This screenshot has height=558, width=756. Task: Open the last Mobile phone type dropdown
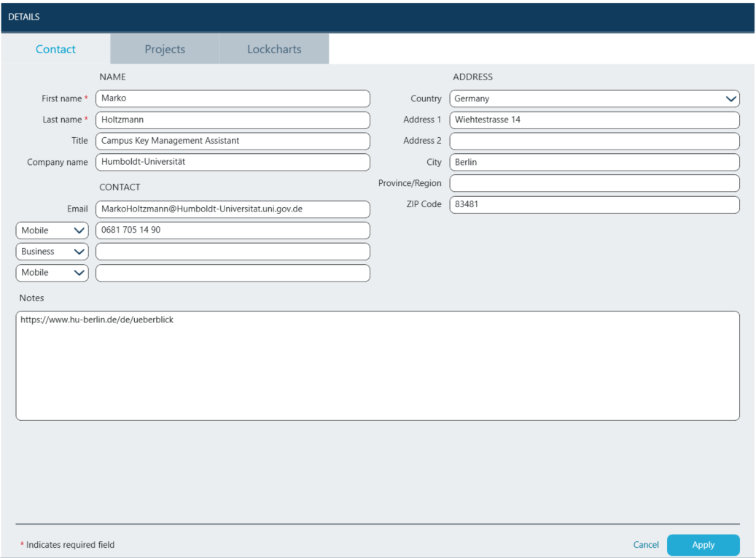(52, 273)
